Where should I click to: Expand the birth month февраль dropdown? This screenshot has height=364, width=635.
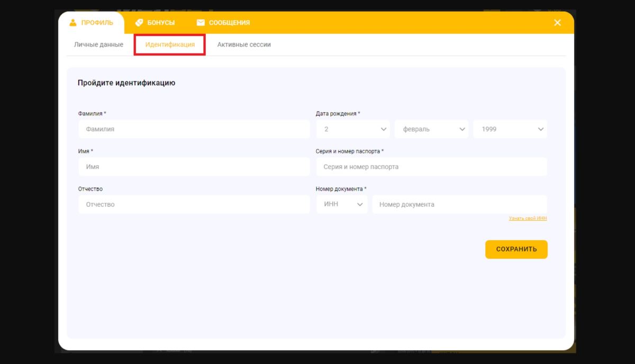(432, 129)
